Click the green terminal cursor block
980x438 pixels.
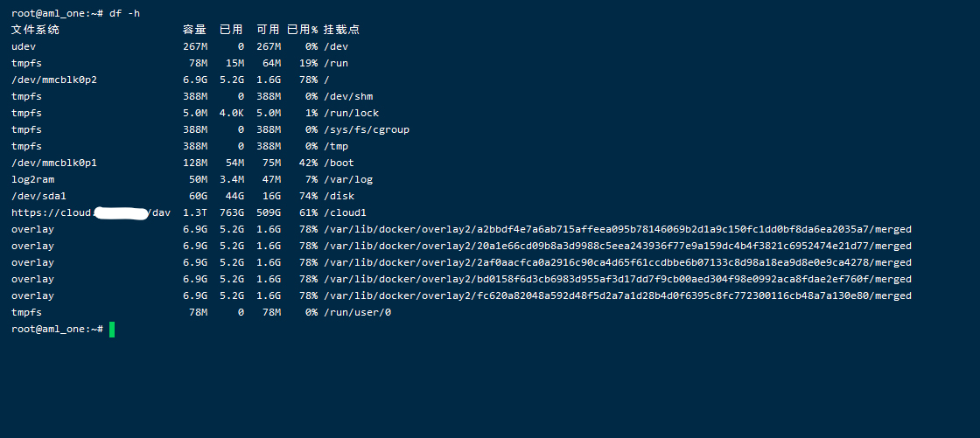[112, 330]
